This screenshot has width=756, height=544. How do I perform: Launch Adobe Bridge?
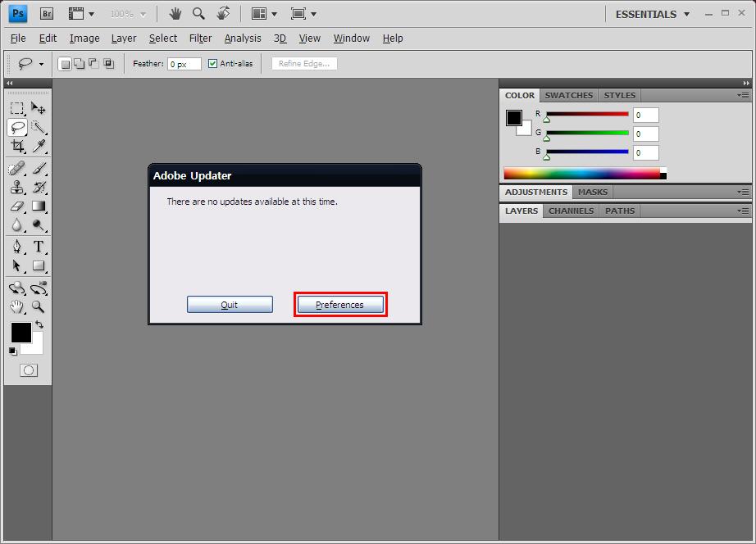click(47, 14)
